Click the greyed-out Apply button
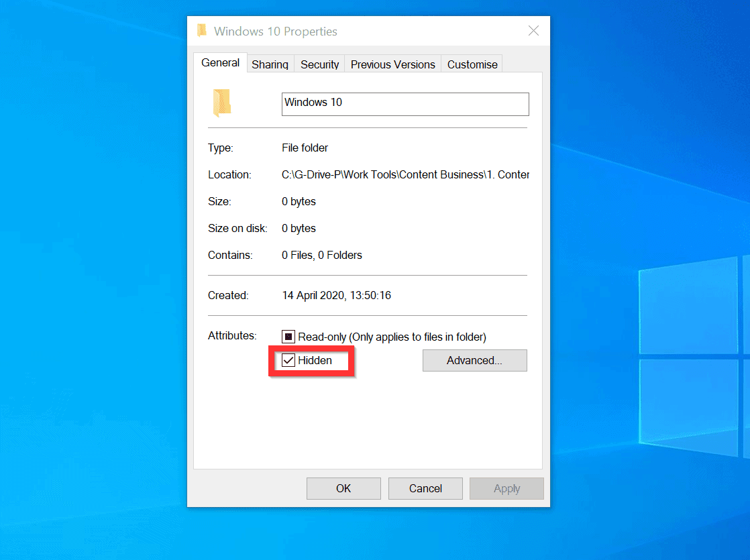 (x=506, y=488)
